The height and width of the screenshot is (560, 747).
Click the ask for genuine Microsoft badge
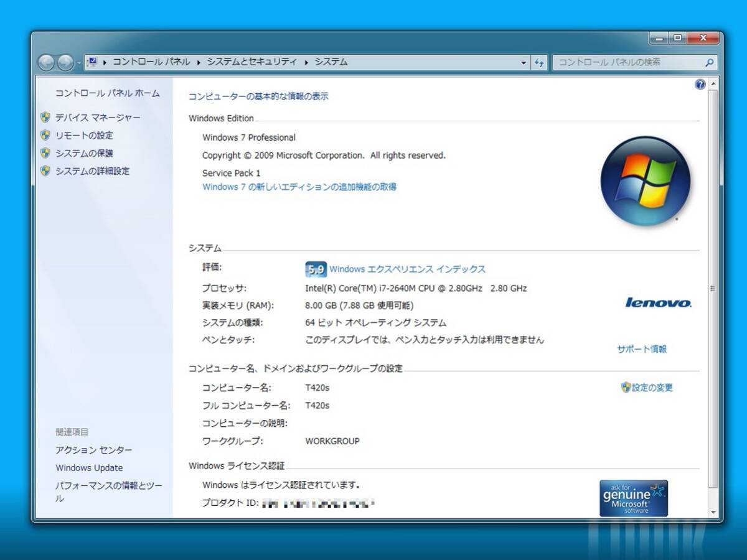click(633, 498)
